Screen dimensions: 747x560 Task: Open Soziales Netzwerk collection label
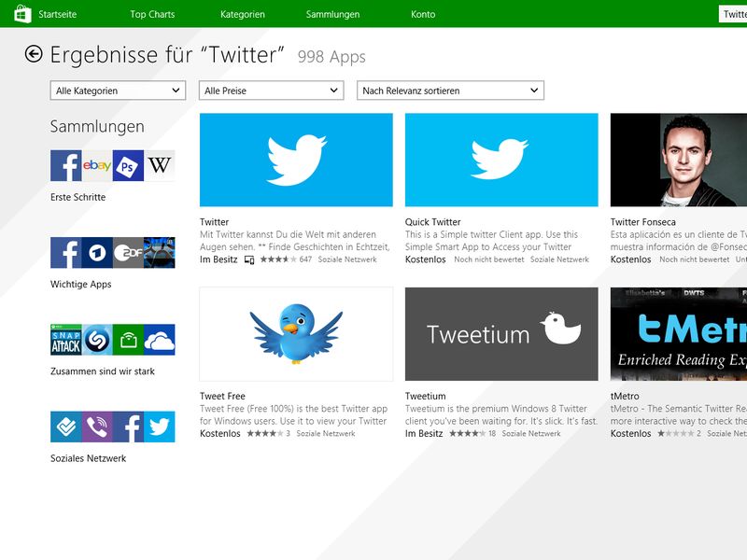point(88,458)
